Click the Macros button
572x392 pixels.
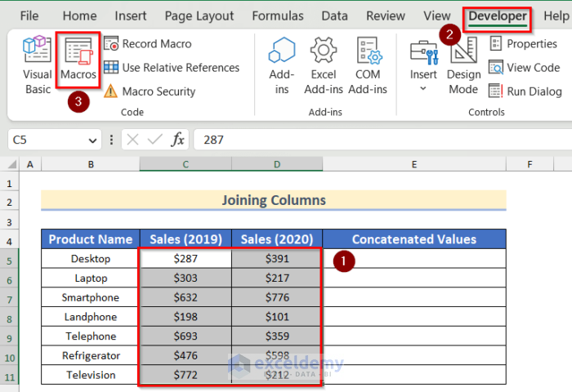coord(78,61)
